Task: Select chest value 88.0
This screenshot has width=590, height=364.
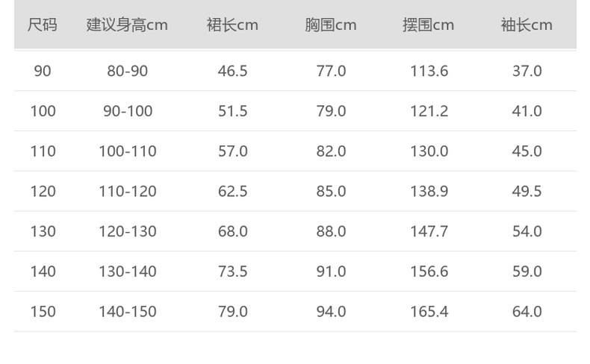Action: (x=331, y=232)
